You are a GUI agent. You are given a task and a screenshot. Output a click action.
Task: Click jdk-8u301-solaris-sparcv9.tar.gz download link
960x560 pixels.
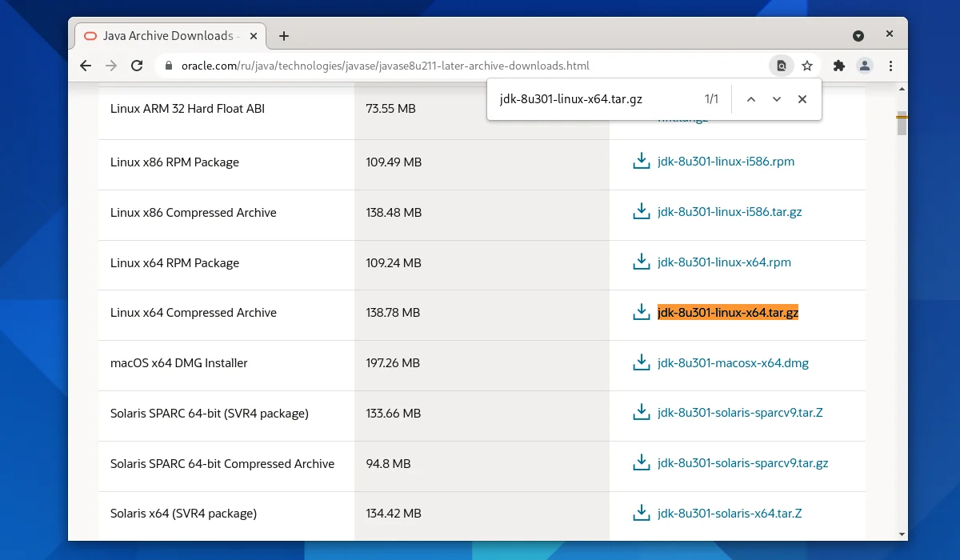(742, 463)
